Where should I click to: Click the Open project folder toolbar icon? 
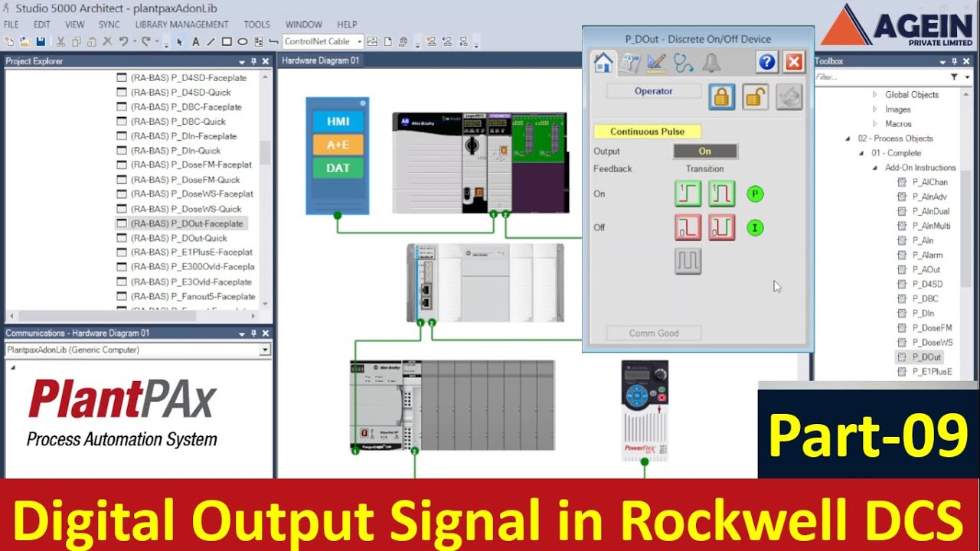25,41
